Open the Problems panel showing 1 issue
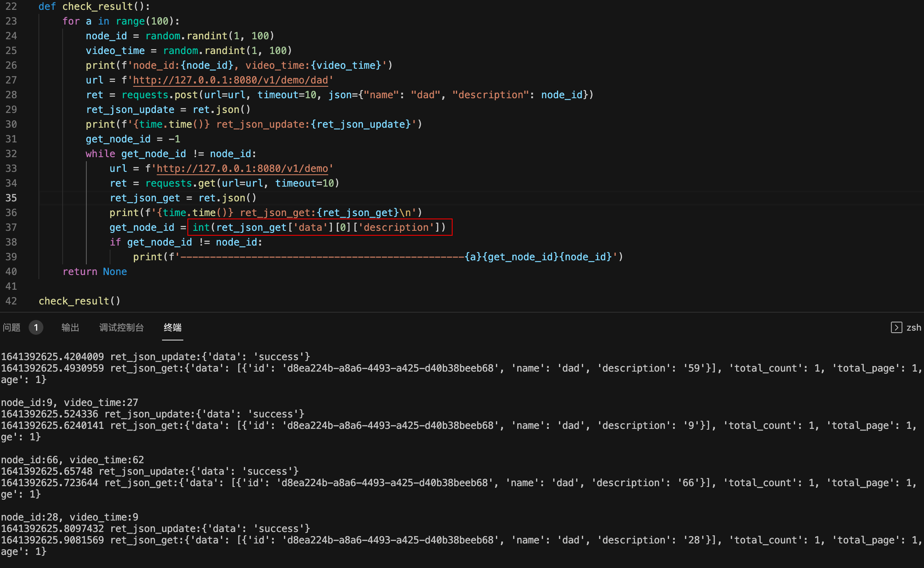 point(11,327)
